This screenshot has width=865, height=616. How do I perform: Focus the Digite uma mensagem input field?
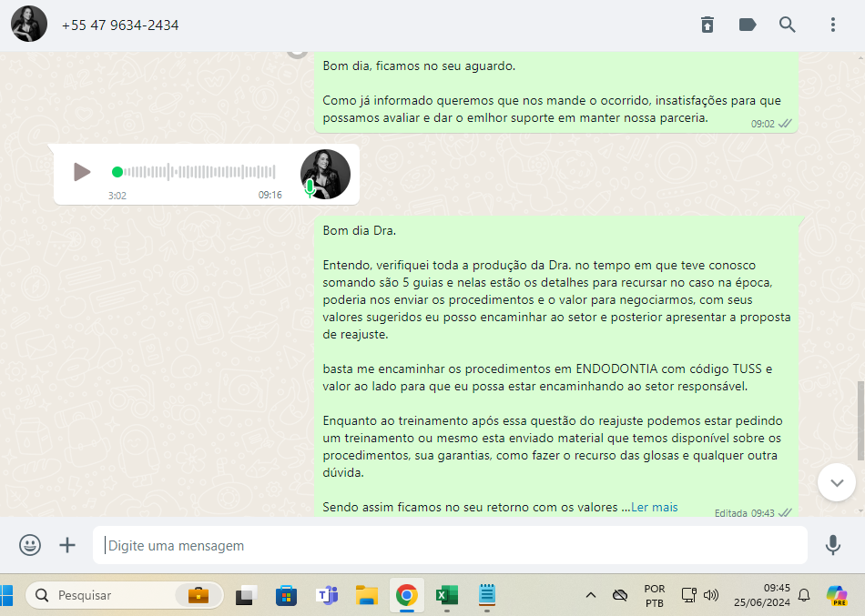(450, 545)
